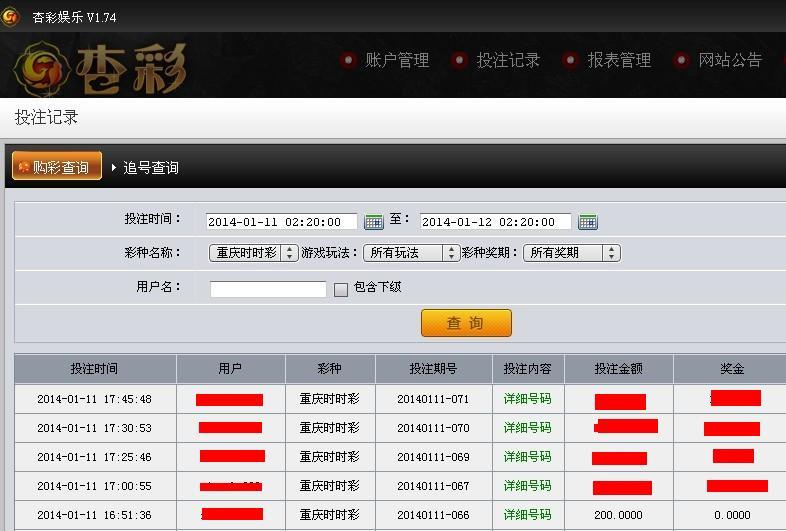Open 游戏玩法 dropdown showing 所有玩法
This screenshot has height=531, width=786.
411,253
